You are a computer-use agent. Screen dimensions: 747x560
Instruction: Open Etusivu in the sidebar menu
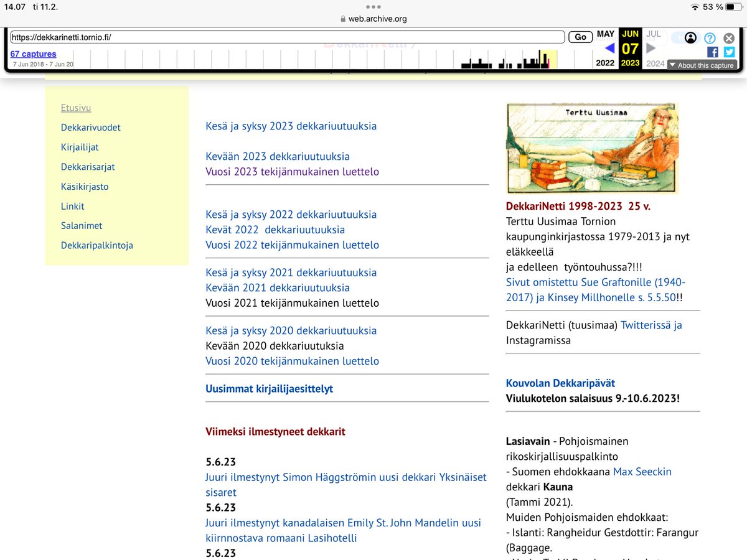[x=76, y=108]
